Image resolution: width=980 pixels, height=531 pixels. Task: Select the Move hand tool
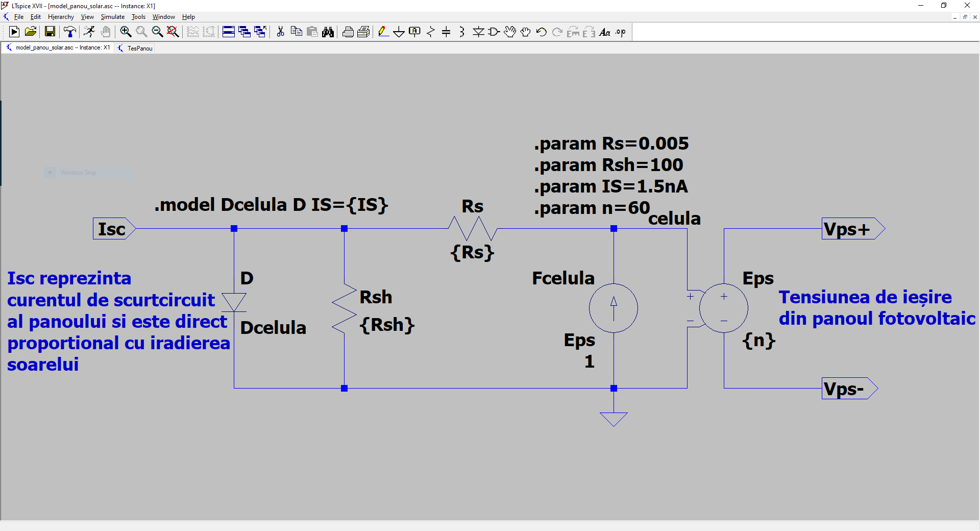pyautogui.click(x=510, y=32)
